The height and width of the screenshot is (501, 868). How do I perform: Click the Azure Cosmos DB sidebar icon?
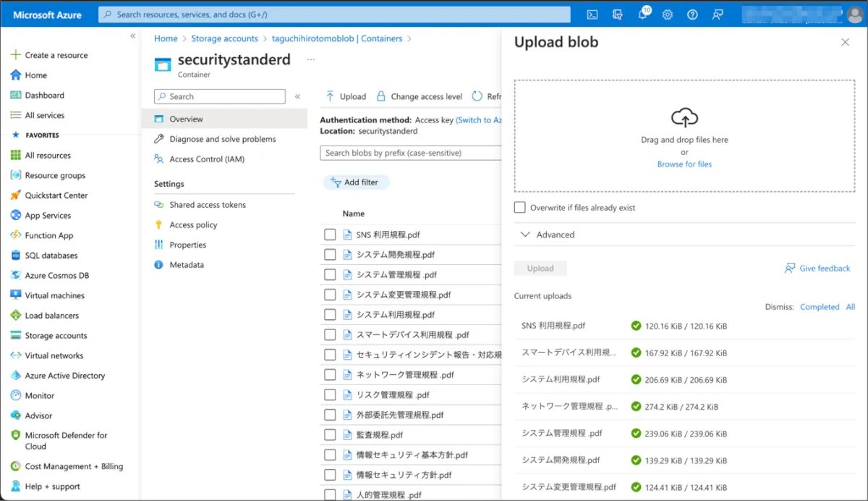16,275
